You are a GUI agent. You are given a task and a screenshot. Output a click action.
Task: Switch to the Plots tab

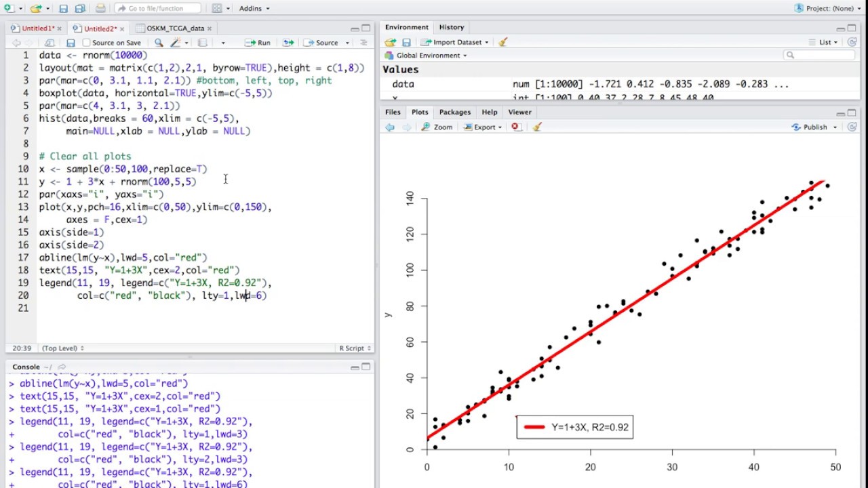(x=420, y=112)
